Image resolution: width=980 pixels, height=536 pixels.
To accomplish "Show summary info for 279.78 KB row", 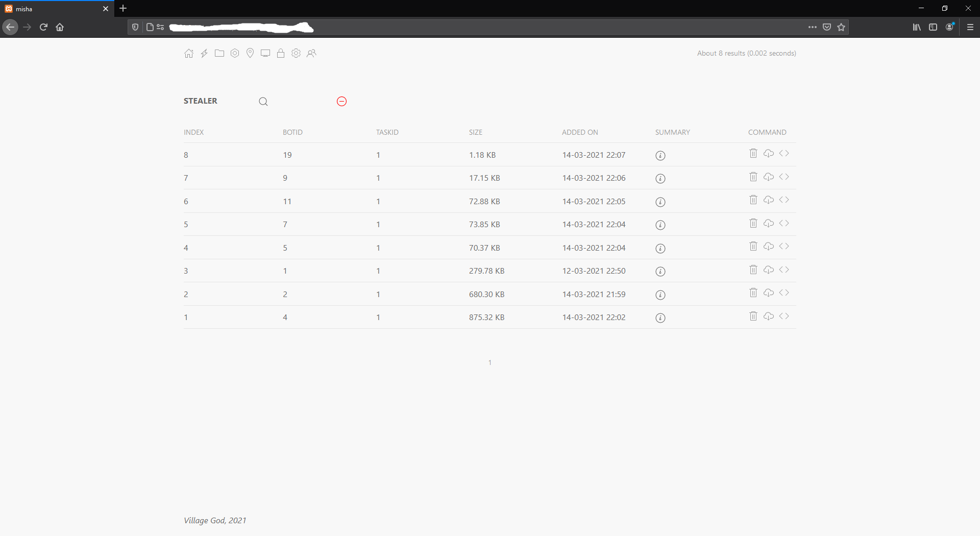I will 660,272.
